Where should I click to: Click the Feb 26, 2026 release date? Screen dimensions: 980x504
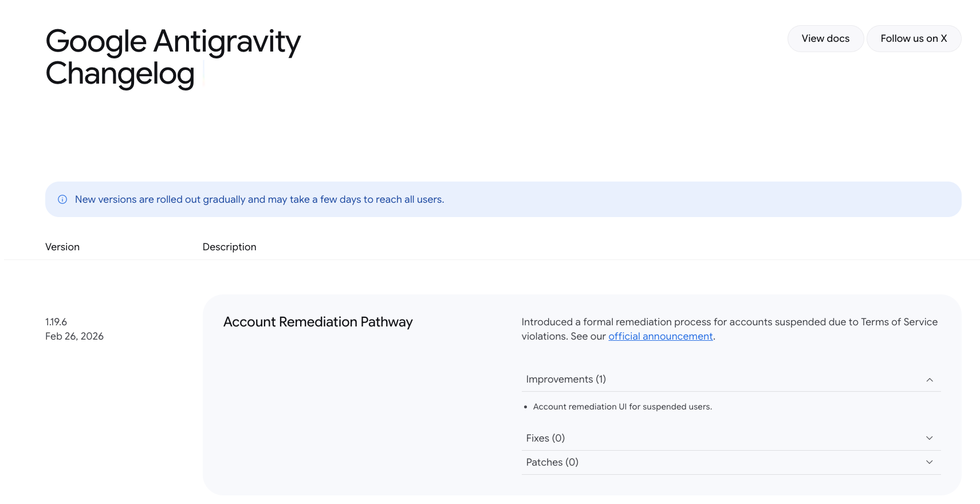pyautogui.click(x=74, y=336)
